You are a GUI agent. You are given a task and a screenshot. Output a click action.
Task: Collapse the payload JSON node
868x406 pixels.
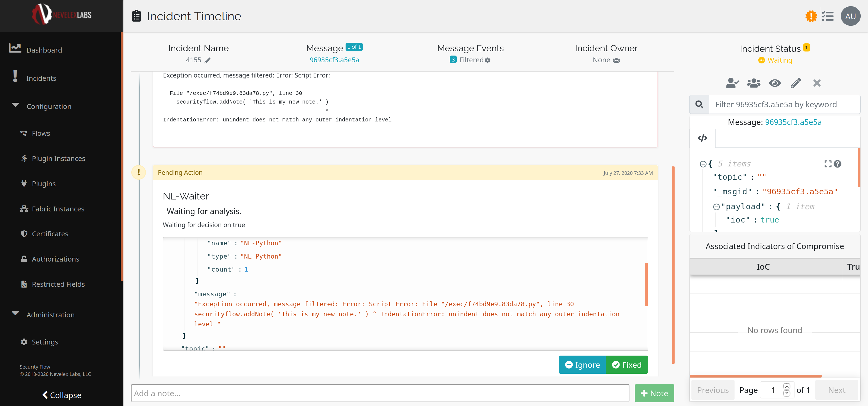pyautogui.click(x=716, y=207)
